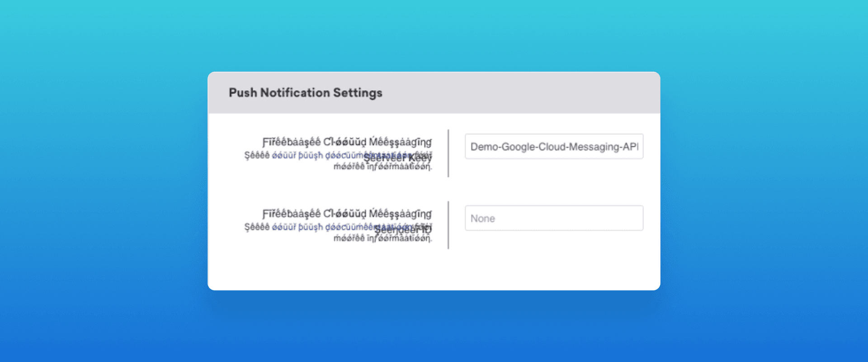
Task: Click 'more information' text in Sender ID row
Action: coord(382,238)
